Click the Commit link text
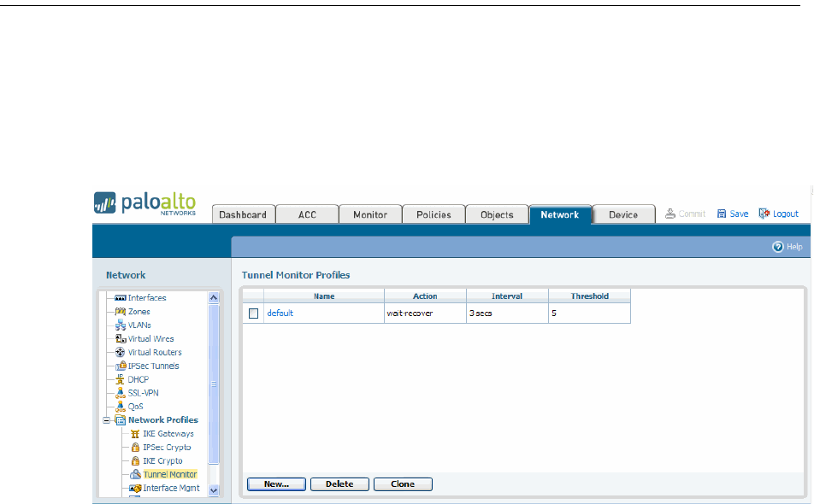 (692, 214)
